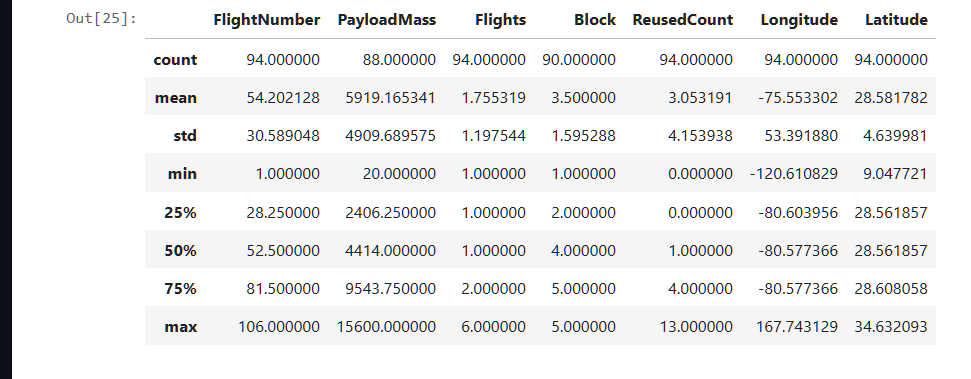Click the min row label

point(182,174)
